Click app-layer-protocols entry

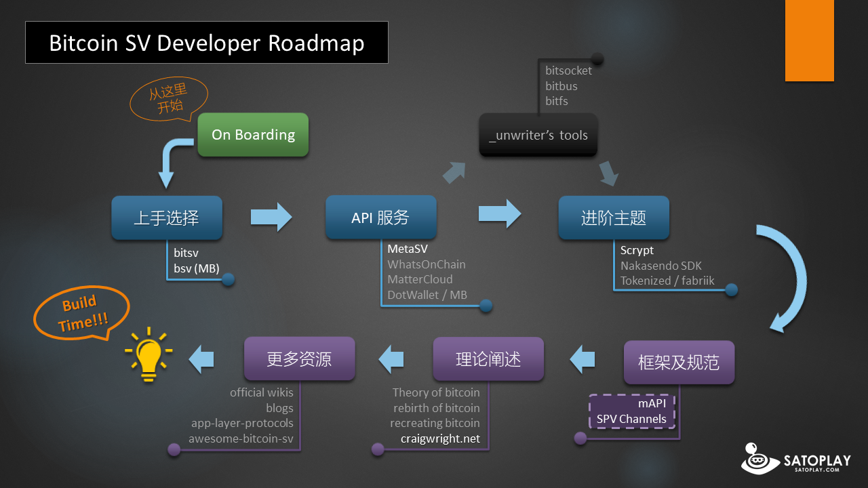click(242, 423)
